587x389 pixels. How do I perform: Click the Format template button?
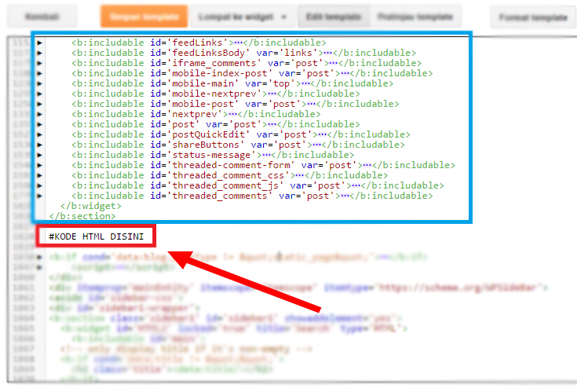pyautogui.click(x=533, y=17)
